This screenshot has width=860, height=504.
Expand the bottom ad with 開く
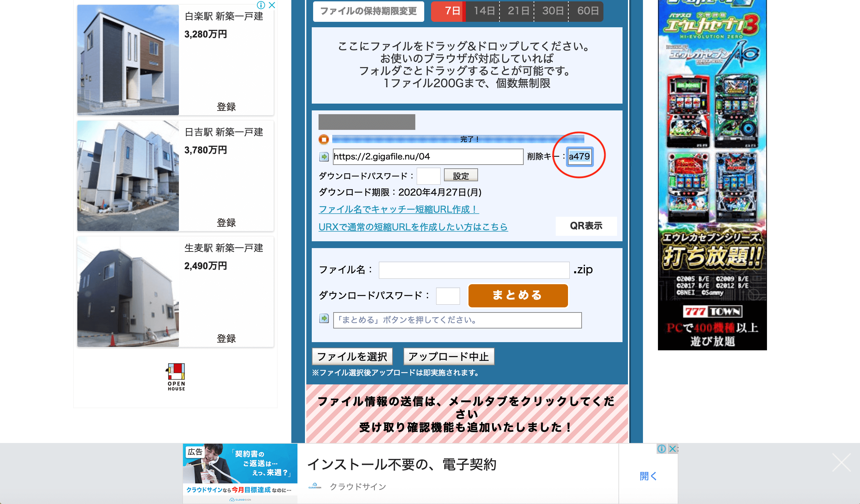[x=648, y=476]
